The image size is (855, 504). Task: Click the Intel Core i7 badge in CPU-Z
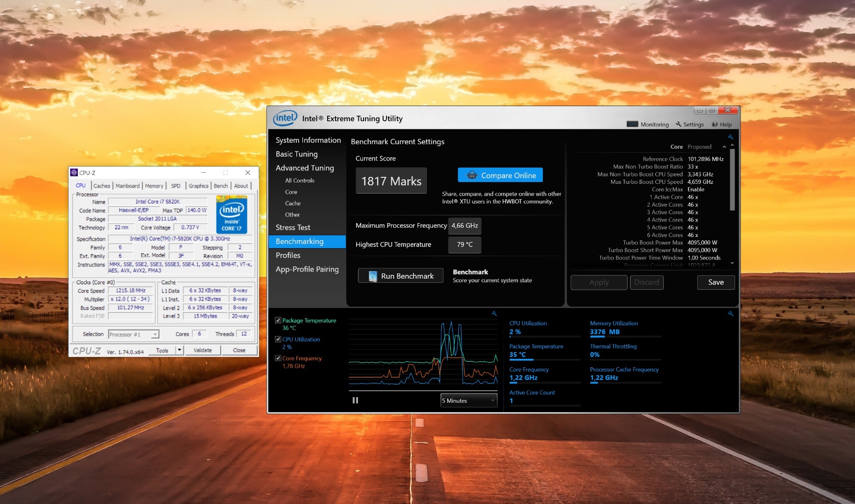click(231, 215)
